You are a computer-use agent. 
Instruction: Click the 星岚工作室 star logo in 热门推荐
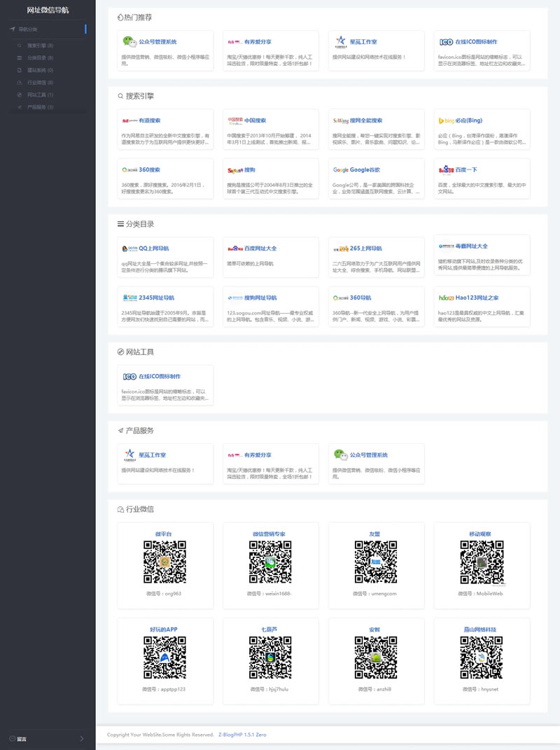[340, 41]
